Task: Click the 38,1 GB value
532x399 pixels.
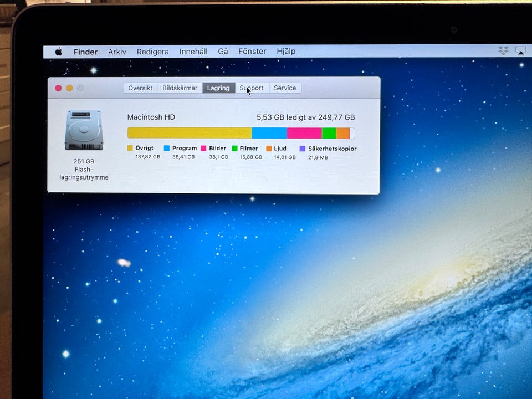Action: (x=218, y=157)
